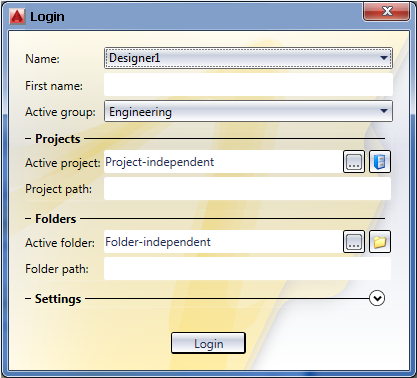417x378 pixels.
Task: Click the Login button
Action: coord(208,343)
